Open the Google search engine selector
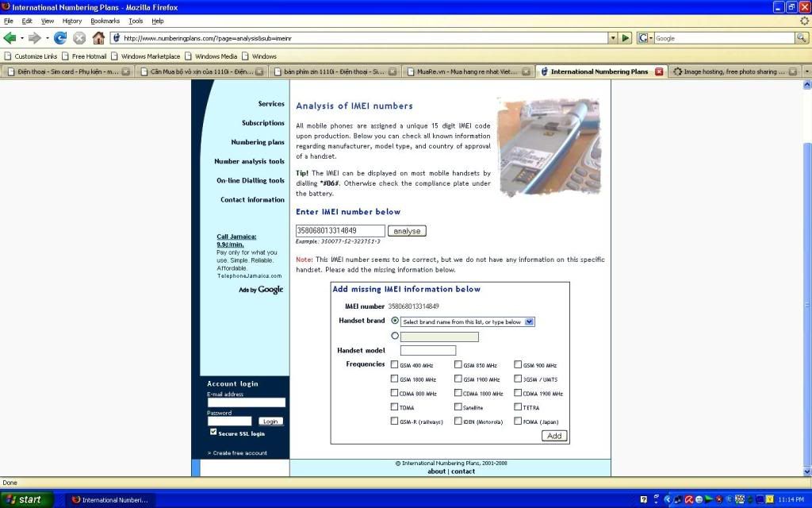Viewport: 812px width, 508px height. (x=645, y=38)
